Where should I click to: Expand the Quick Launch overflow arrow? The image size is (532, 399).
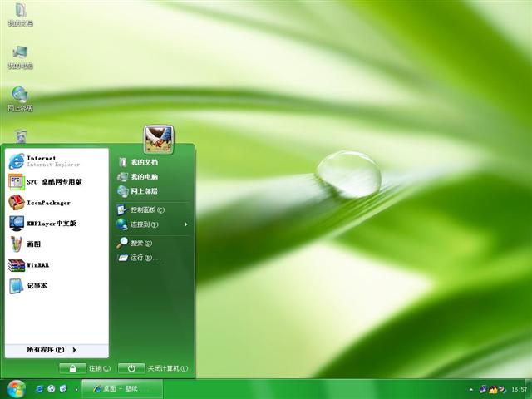tap(76, 389)
